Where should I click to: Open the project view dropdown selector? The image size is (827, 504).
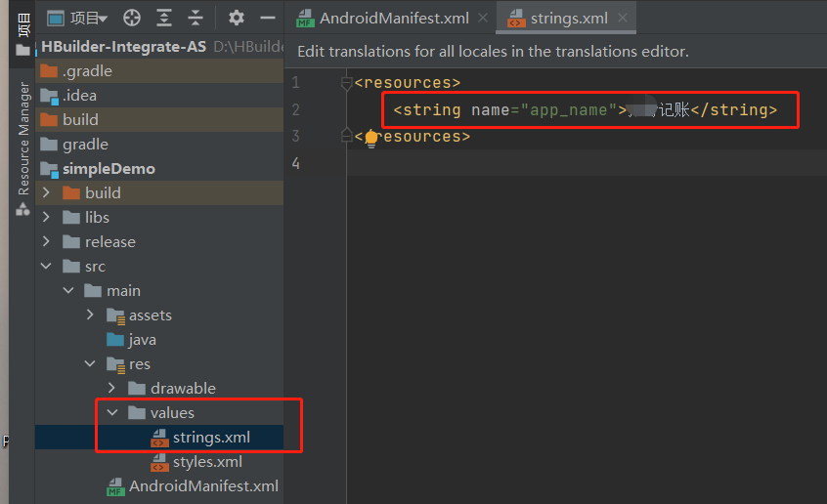[x=78, y=18]
